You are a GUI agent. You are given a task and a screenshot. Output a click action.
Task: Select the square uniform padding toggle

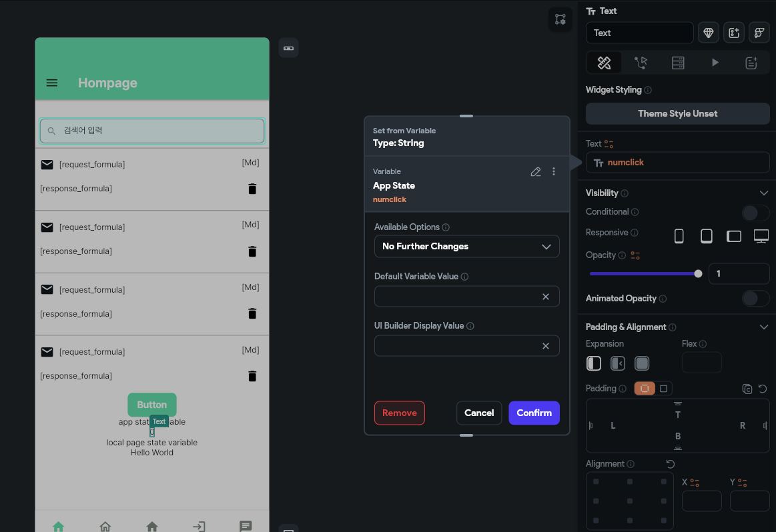coord(664,389)
